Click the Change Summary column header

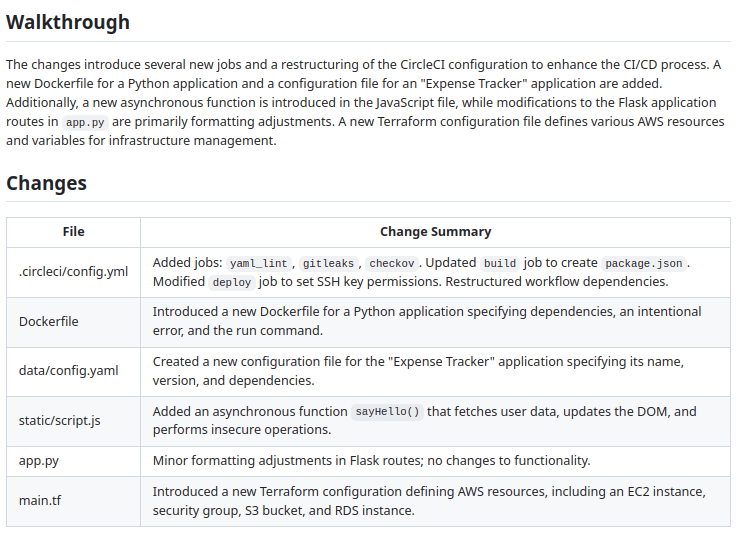point(435,231)
